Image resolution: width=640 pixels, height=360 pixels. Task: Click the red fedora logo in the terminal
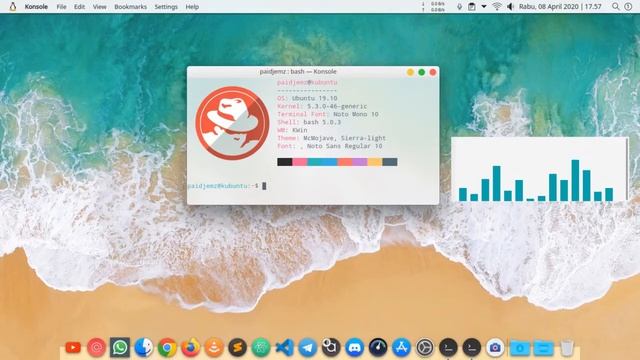(232, 123)
